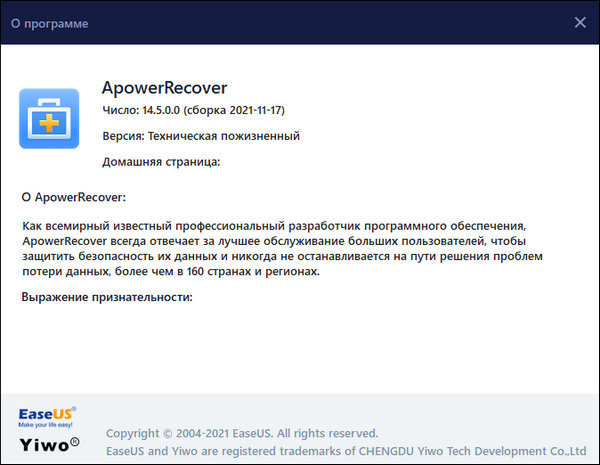Select the ApowerRecover product name heading
The width and height of the screenshot is (600, 465).
pos(164,88)
